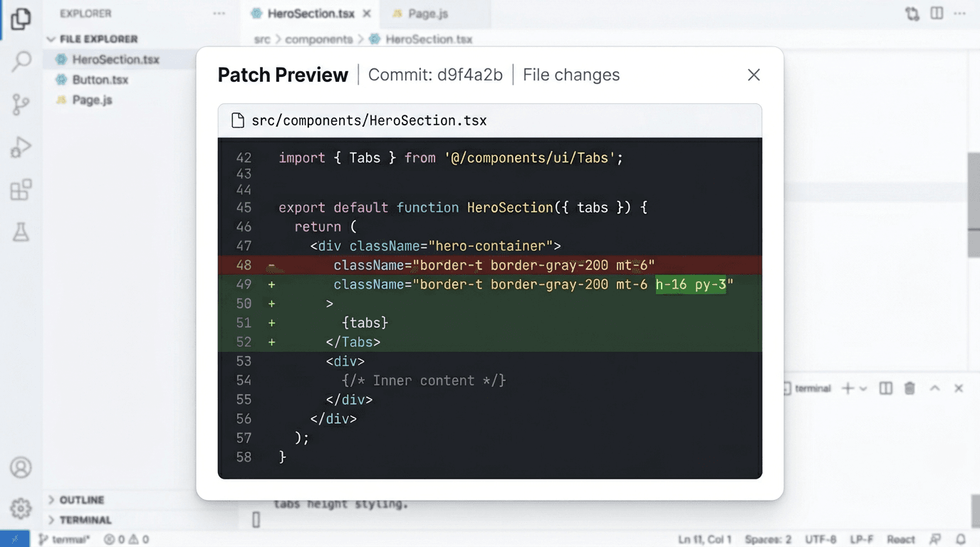Close the terminal panel
The height and width of the screenshot is (547, 980).
pos(959,388)
